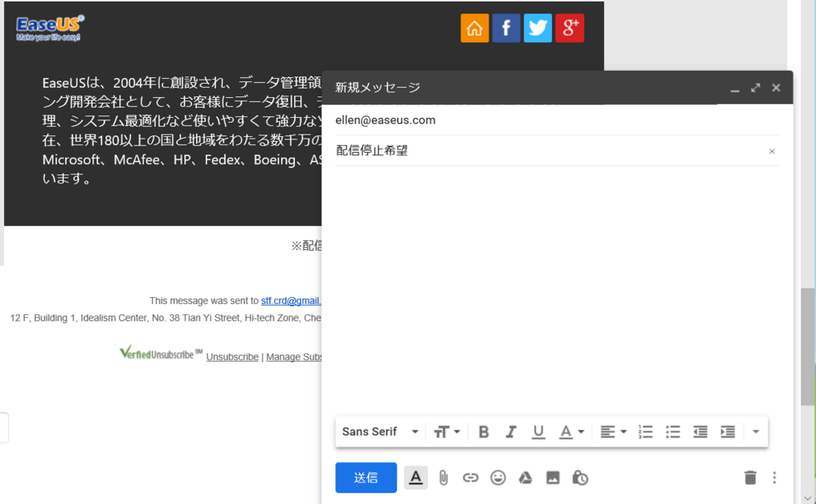This screenshot has height=504, width=816.
Task: Insert a link using the chain icon
Action: click(470, 478)
